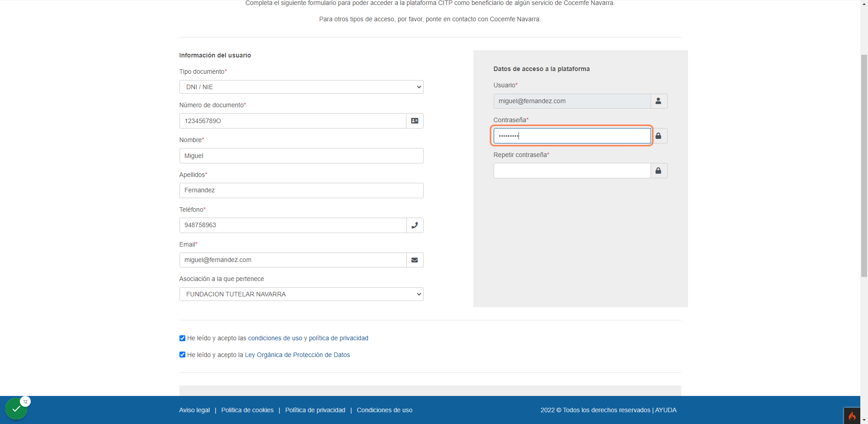Click the flame icon in bottom corner
The image size is (868, 424).
pyautogui.click(x=852, y=416)
